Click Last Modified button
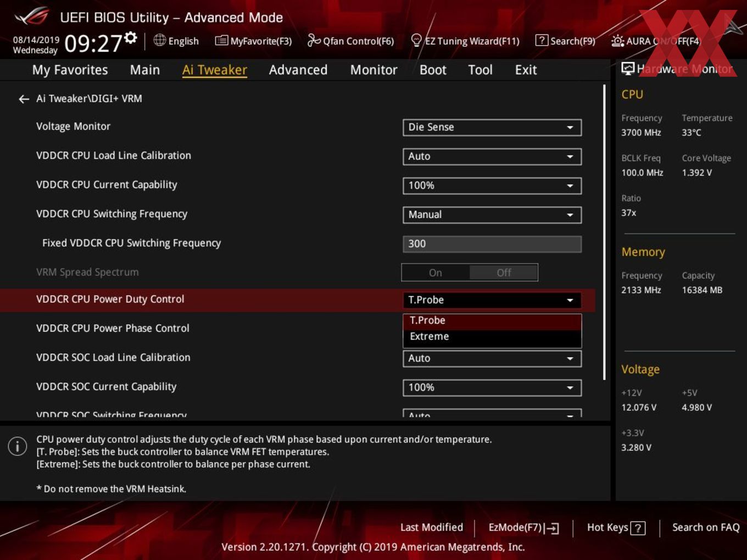Image resolution: width=747 pixels, height=560 pixels. coord(432,528)
